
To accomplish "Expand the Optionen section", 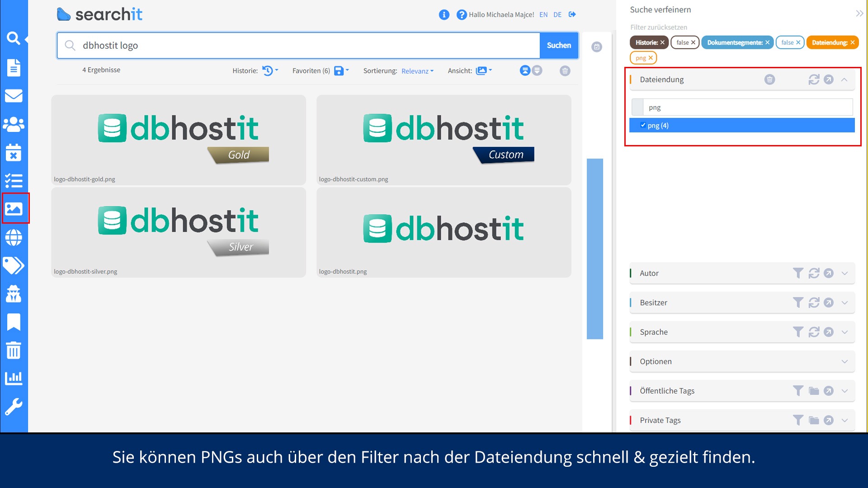I will pos(844,361).
